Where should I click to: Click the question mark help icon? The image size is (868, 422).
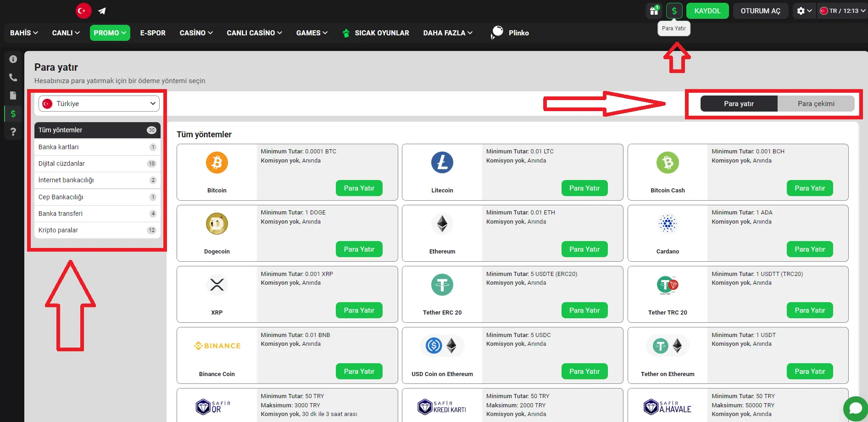coord(13,132)
